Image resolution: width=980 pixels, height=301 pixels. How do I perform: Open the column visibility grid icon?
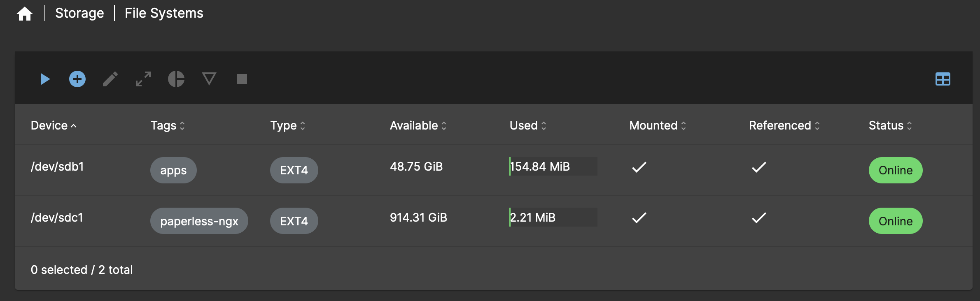tap(943, 79)
